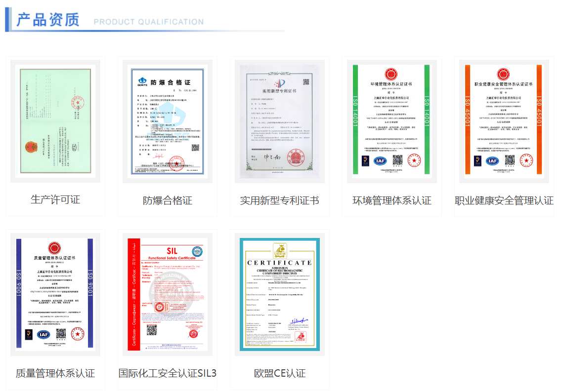This screenshot has width=563, height=392.
Task: Click the 质量管理体系认证 caption
Action: tap(55, 373)
